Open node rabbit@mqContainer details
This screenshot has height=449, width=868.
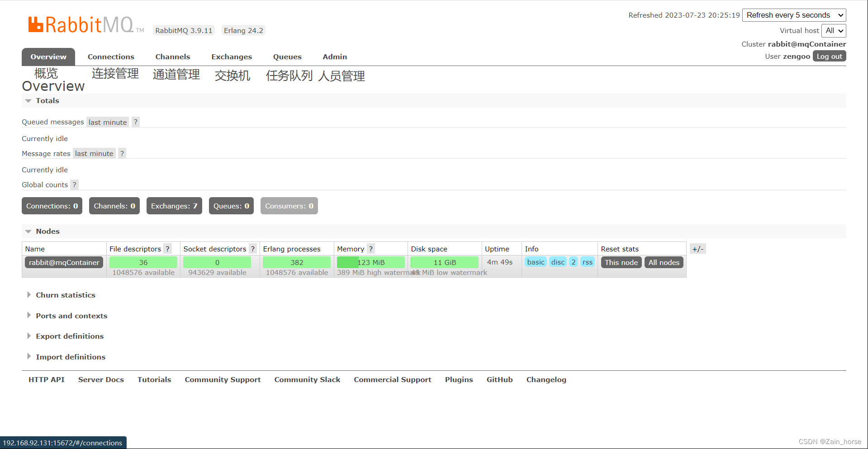[64, 262]
